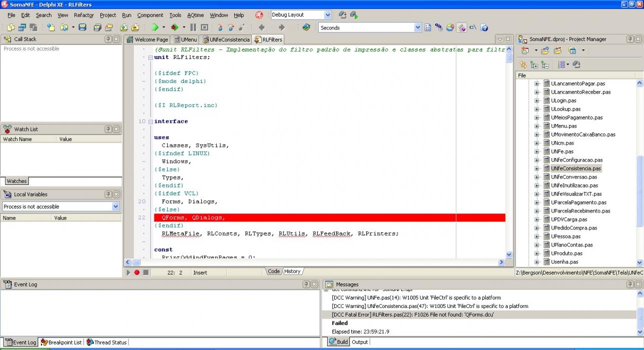Click the red globe icon beside Help
The image size is (644, 350).
259,15
